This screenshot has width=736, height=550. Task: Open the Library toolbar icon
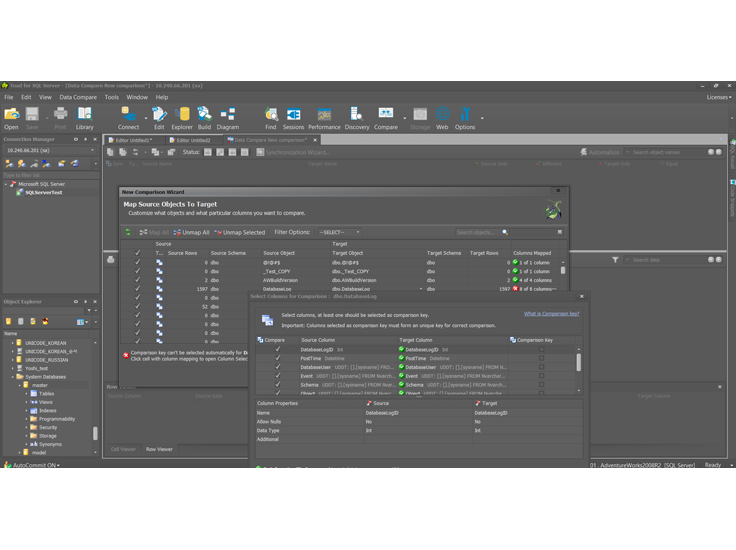click(x=84, y=115)
